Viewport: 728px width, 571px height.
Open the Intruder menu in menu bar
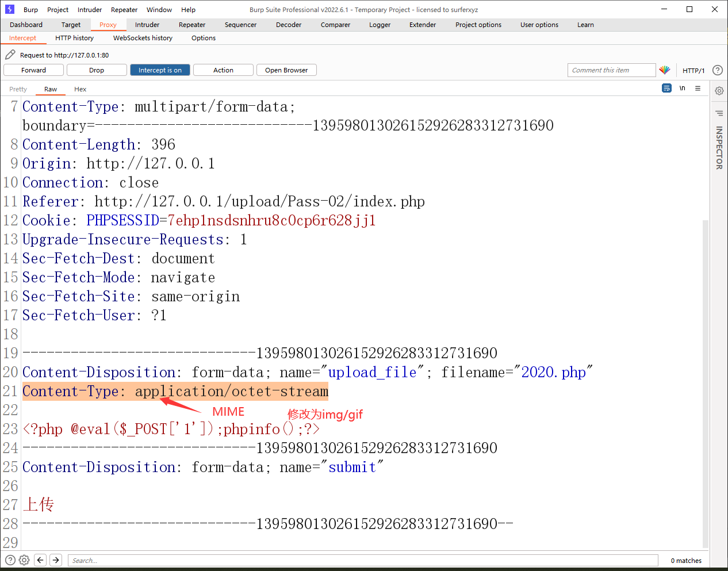[x=90, y=10]
